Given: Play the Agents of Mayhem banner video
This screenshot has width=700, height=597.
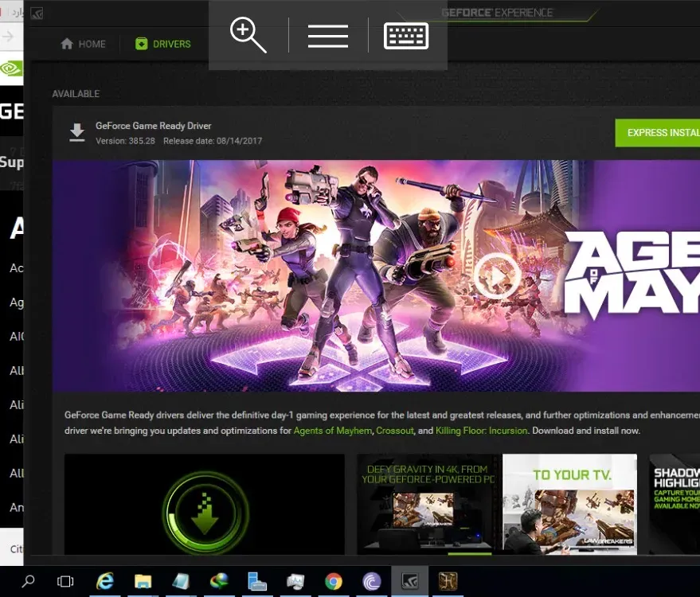Looking at the screenshot, I should pos(496,276).
